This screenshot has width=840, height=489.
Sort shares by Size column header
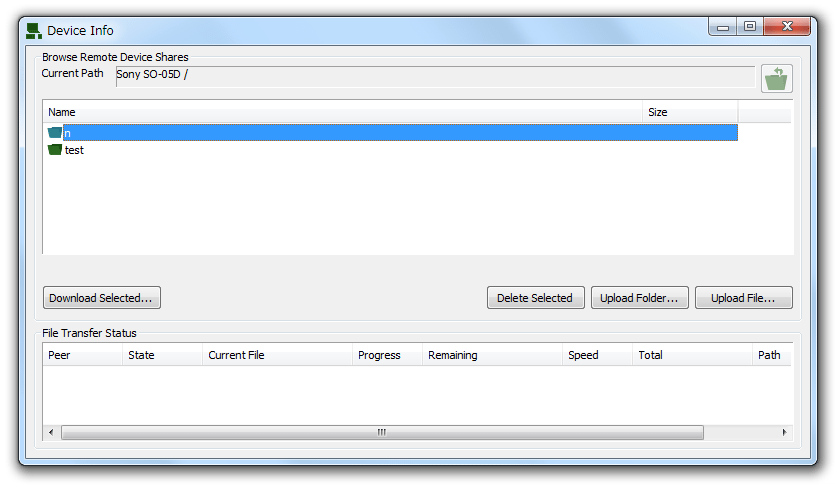coord(690,112)
